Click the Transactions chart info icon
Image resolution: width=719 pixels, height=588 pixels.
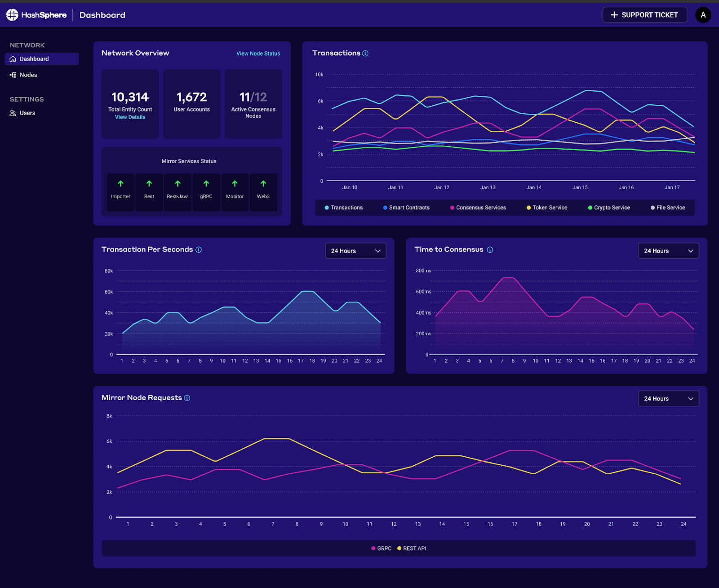(365, 53)
